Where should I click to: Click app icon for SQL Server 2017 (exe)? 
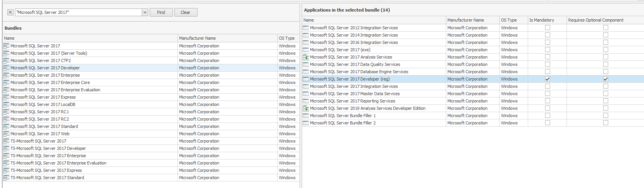point(306,50)
